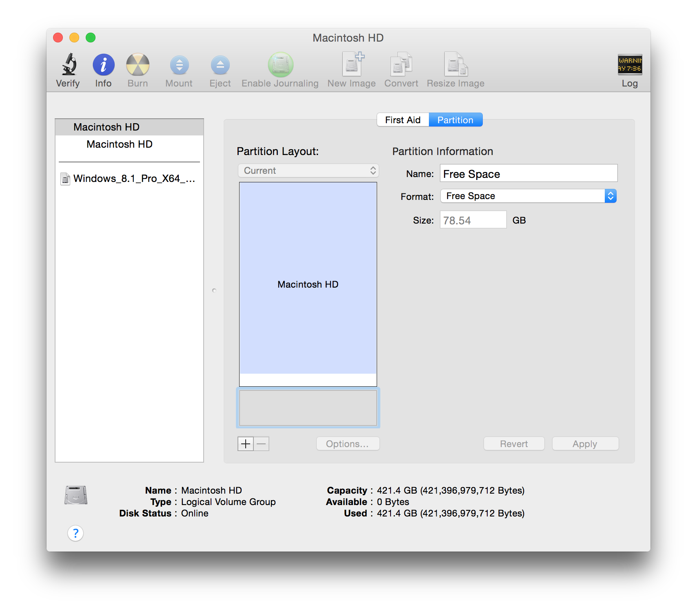Remove partition with the minus button
Screen dimensions: 697x616
pyautogui.click(x=262, y=444)
